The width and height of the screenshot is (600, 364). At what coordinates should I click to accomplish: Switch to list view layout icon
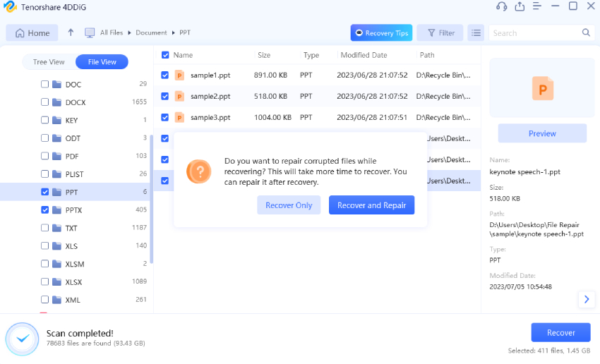476,32
